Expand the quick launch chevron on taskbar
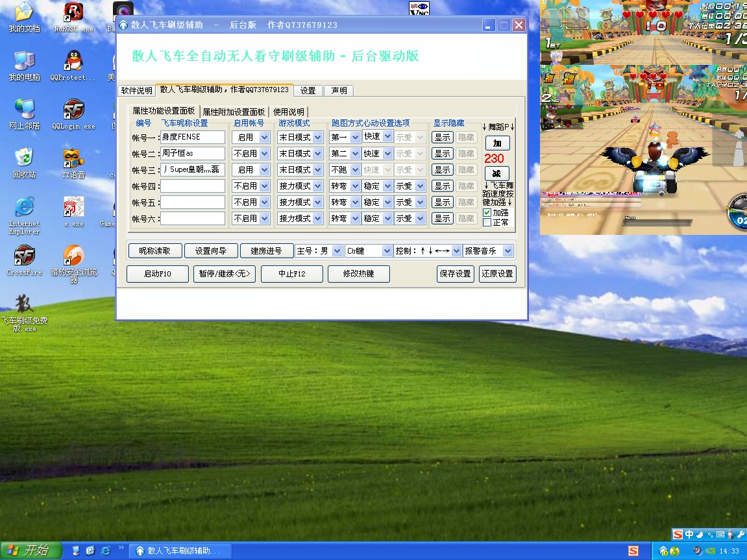747x560 pixels. click(x=121, y=548)
